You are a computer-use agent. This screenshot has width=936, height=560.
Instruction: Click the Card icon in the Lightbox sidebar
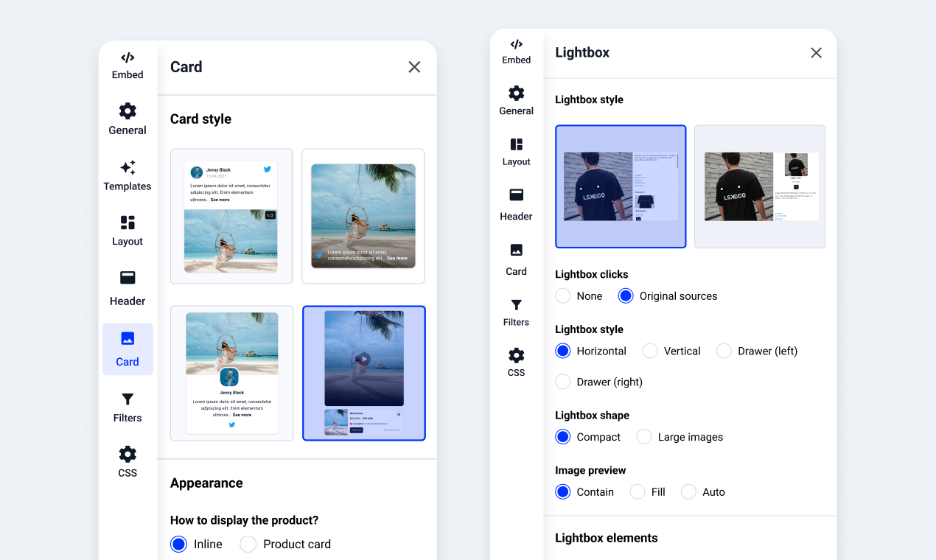[516, 259]
